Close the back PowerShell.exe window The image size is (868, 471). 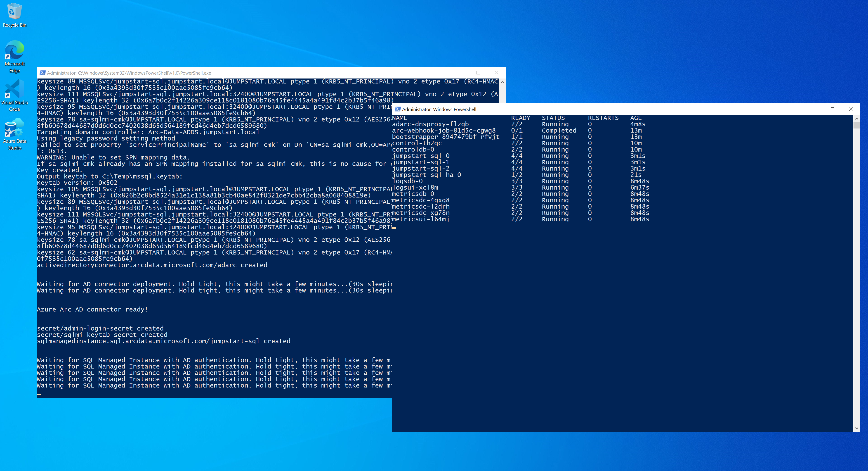[x=496, y=73]
